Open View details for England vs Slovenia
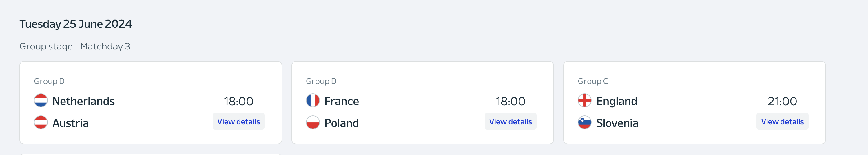The width and height of the screenshot is (868, 155). [782, 121]
